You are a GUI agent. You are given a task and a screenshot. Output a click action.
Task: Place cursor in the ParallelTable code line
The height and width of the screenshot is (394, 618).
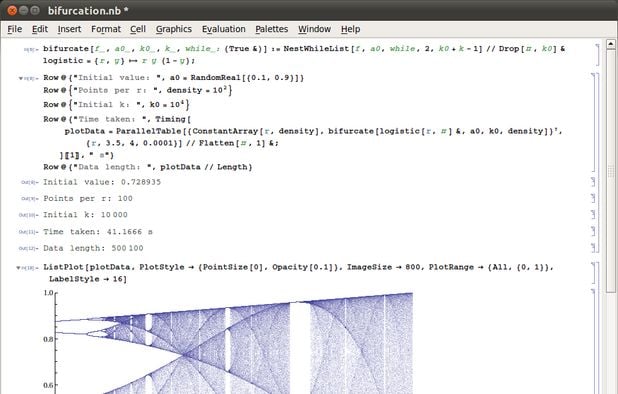[313, 131]
